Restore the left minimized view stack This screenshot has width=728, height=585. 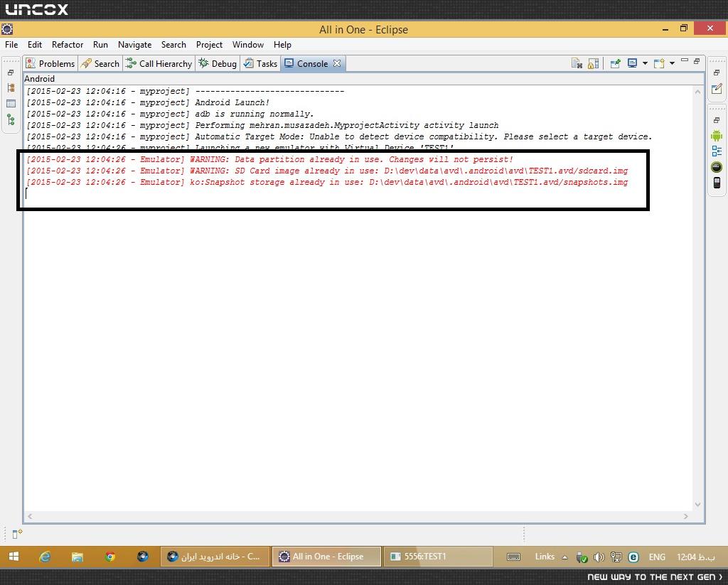pyautogui.click(x=11, y=73)
